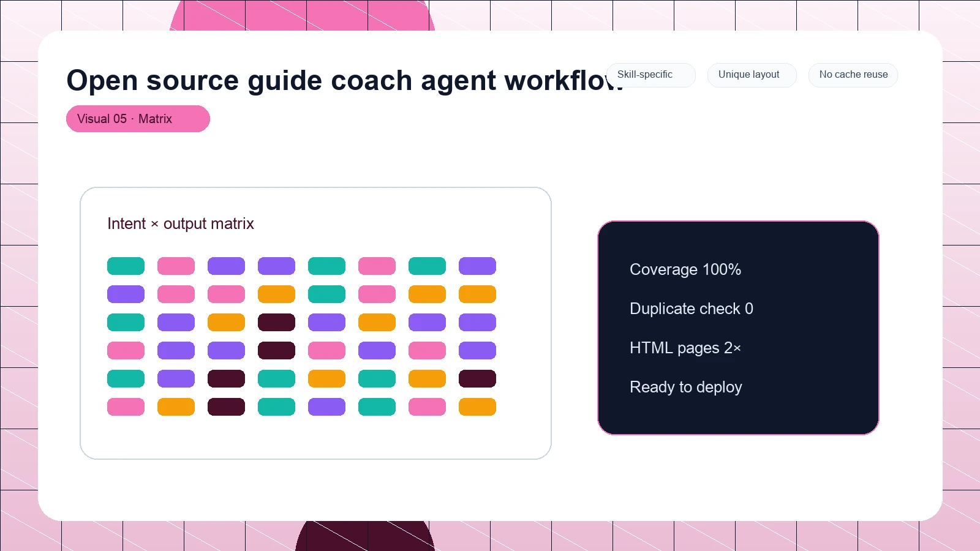
Task: Select the Coverage 100% line
Action: pyautogui.click(x=685, y=269)
